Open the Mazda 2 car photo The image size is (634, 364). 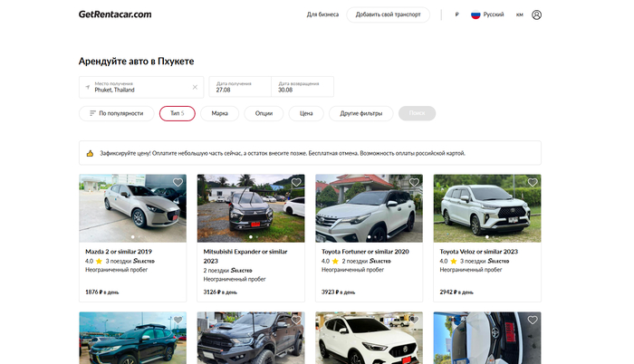[x=132, y=208]
